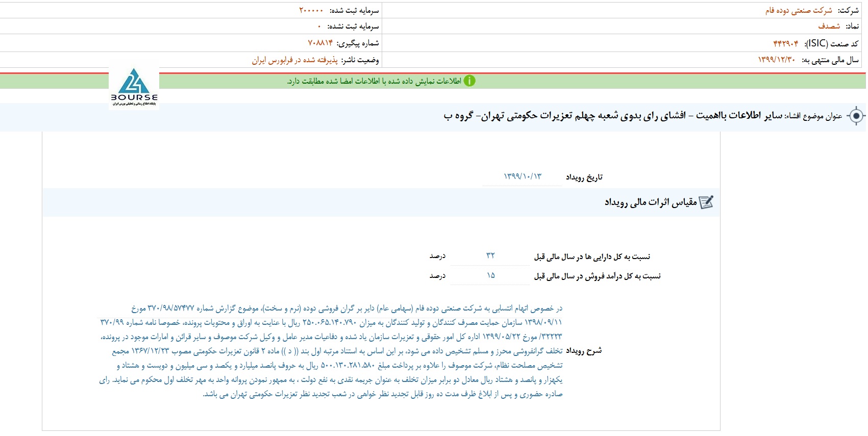Select the tracking number ۷۰۸۸۱۴

point(320,43)
